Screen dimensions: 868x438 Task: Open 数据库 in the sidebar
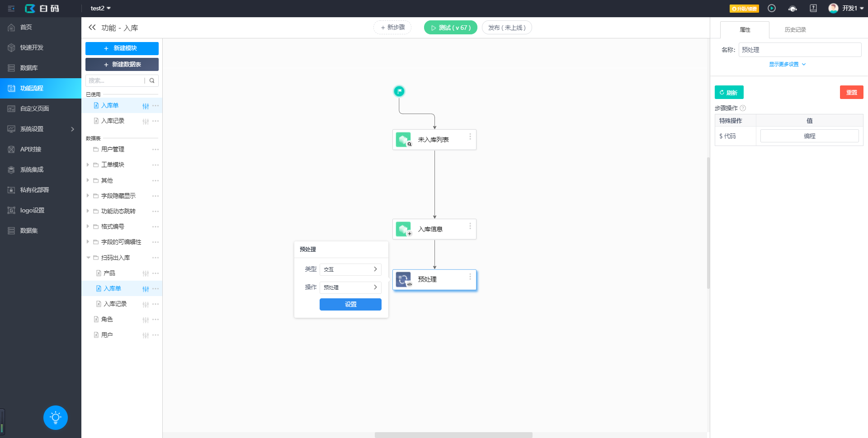point(41,68)
